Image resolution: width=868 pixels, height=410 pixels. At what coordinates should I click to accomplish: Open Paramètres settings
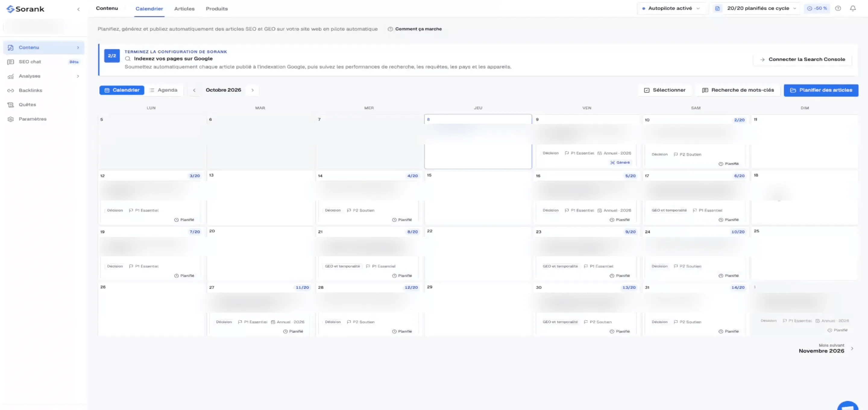point(43,119)
